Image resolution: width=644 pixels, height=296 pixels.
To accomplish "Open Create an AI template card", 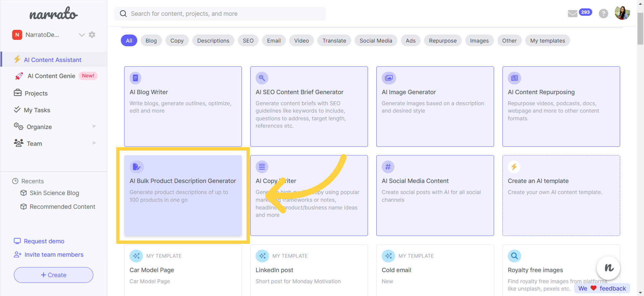I will click(561, 195).
